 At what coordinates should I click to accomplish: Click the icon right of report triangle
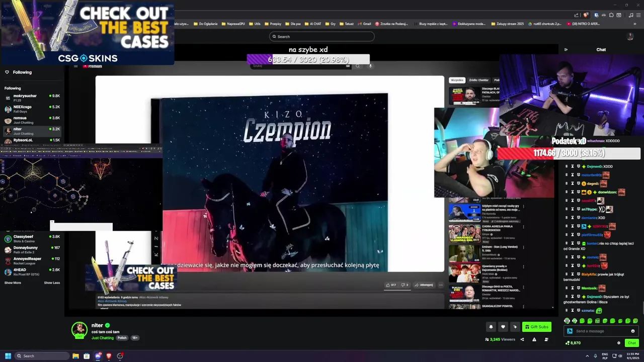pyautogui.click(x=546, y=339)
